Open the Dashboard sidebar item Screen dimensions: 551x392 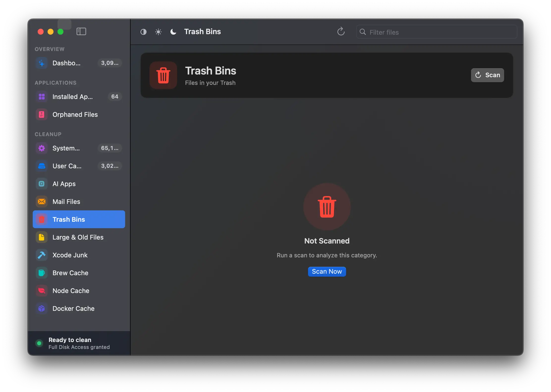[79, 63]
